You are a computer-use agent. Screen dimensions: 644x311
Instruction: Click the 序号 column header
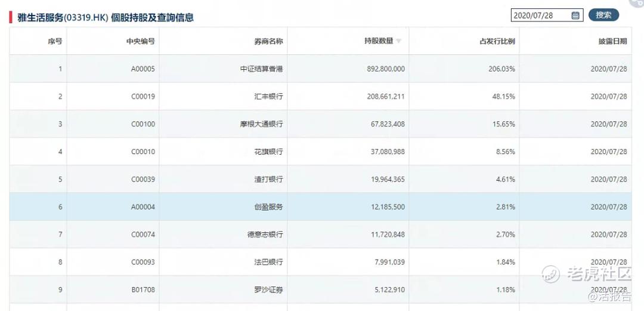tap(55, 41)
